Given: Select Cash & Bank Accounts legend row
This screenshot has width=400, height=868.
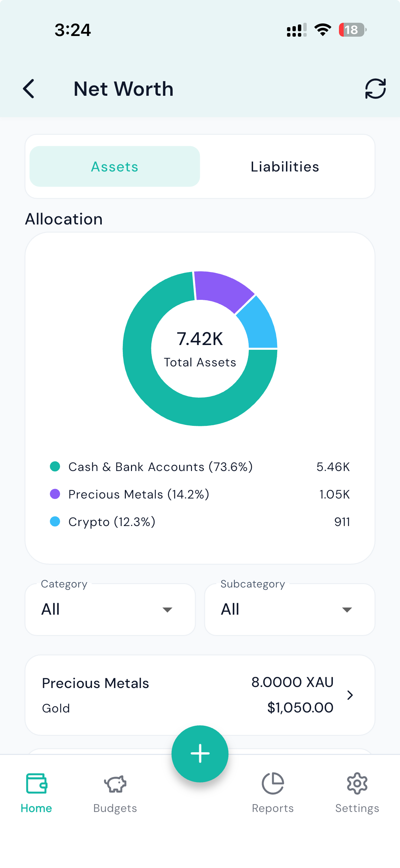Looking at the screenshot, I should click(x=199, y=467).
